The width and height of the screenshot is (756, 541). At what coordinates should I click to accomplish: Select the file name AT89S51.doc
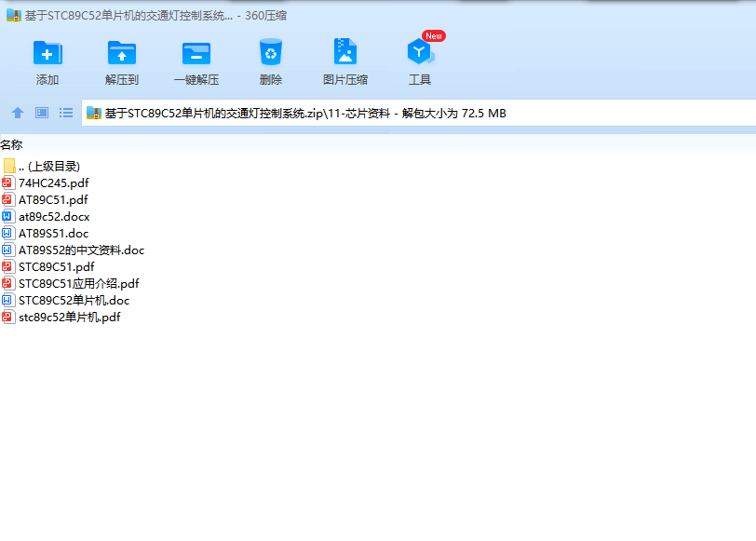(x=53, y=234)
